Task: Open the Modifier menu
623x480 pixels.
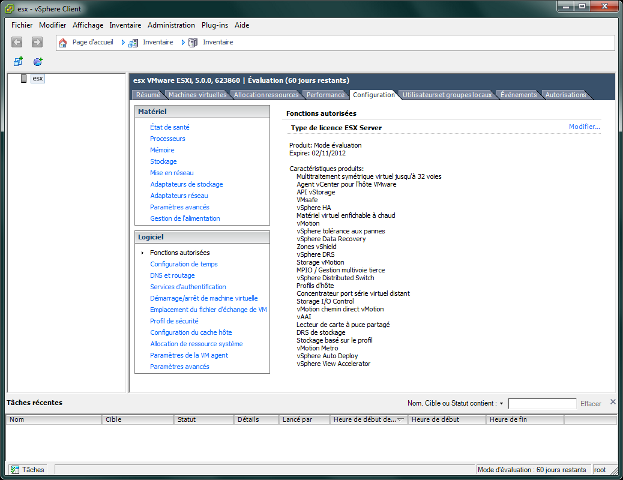Action: click(52, 25)
